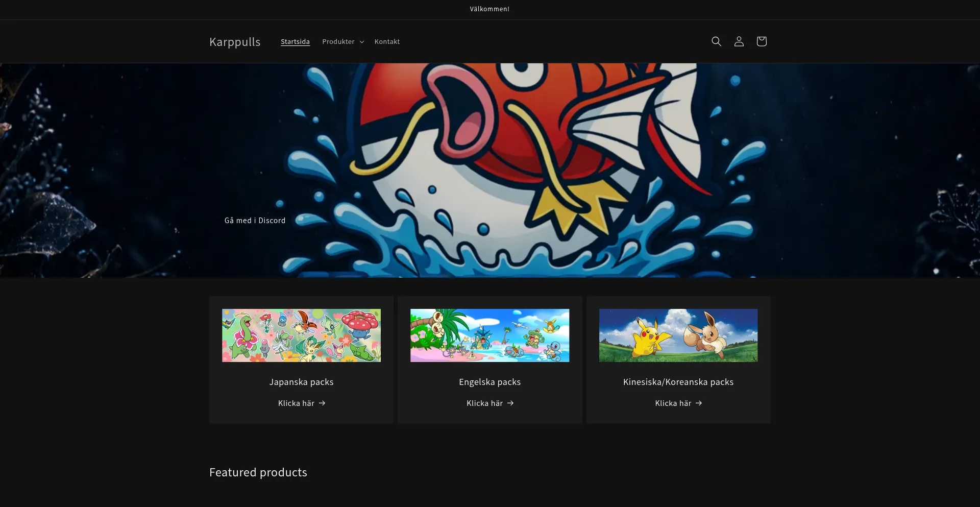Click the Magikarp hero banner image

tap(490, 171)
